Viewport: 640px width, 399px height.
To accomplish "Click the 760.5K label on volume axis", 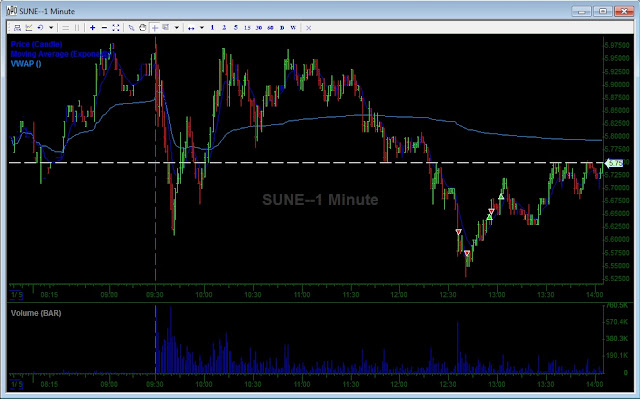I will coord(617,306).
